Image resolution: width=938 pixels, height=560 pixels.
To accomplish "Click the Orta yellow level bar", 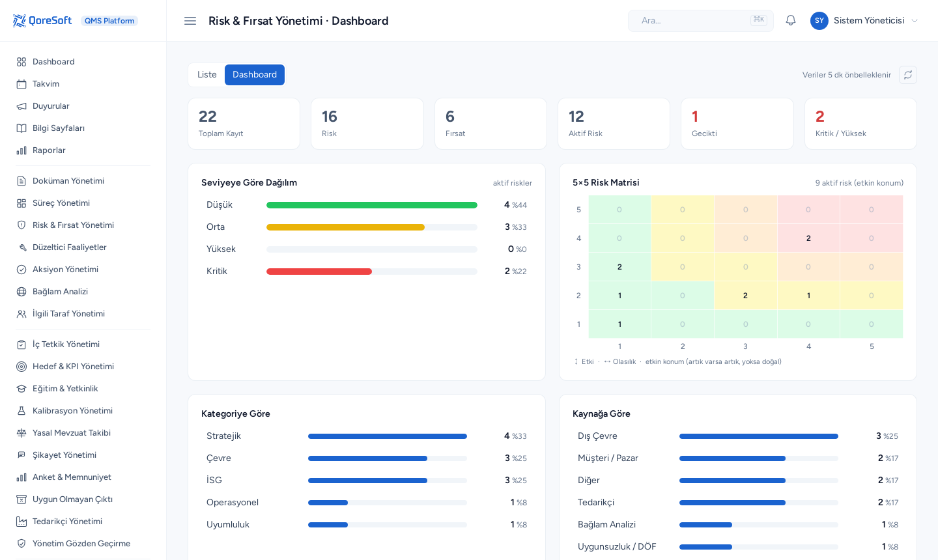I will pos(345,227).
